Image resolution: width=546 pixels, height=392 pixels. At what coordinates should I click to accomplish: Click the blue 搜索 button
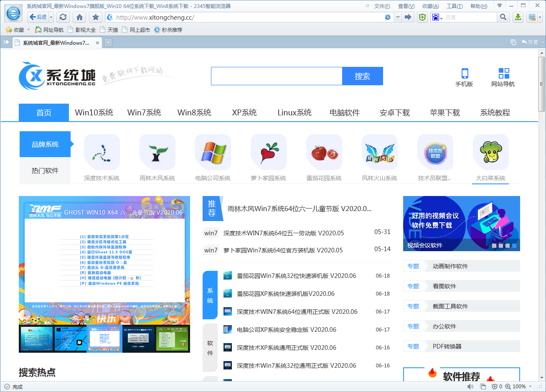(x=363, y=76)
